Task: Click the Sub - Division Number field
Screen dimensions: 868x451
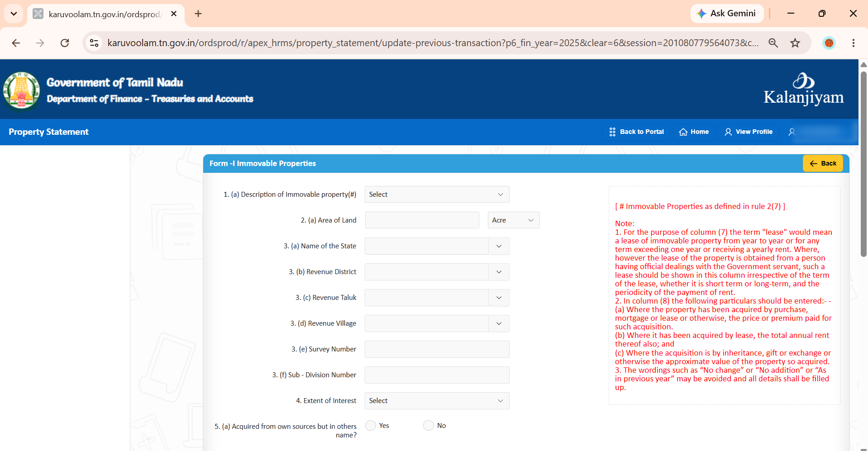Action: (437, 375)
